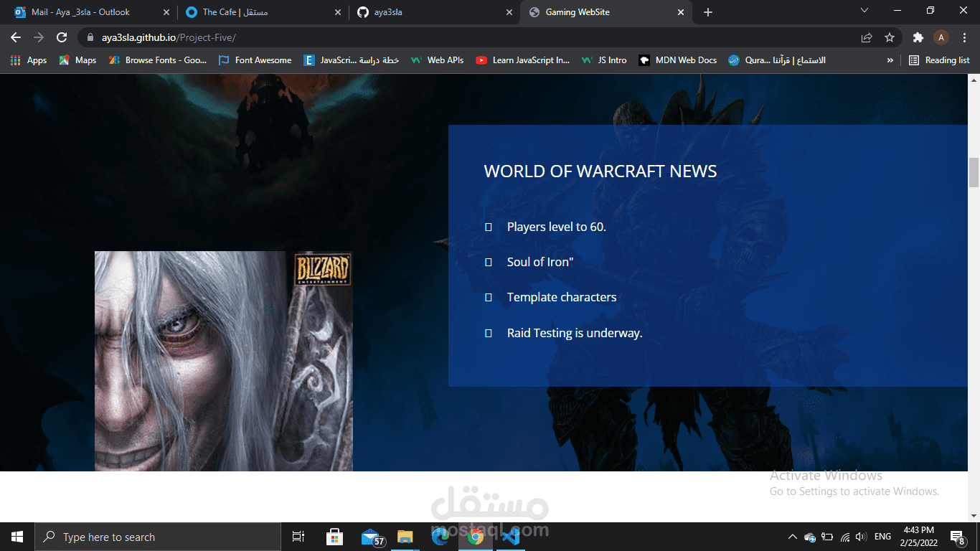Show hidden system tray icons

[x=793, y=537]
